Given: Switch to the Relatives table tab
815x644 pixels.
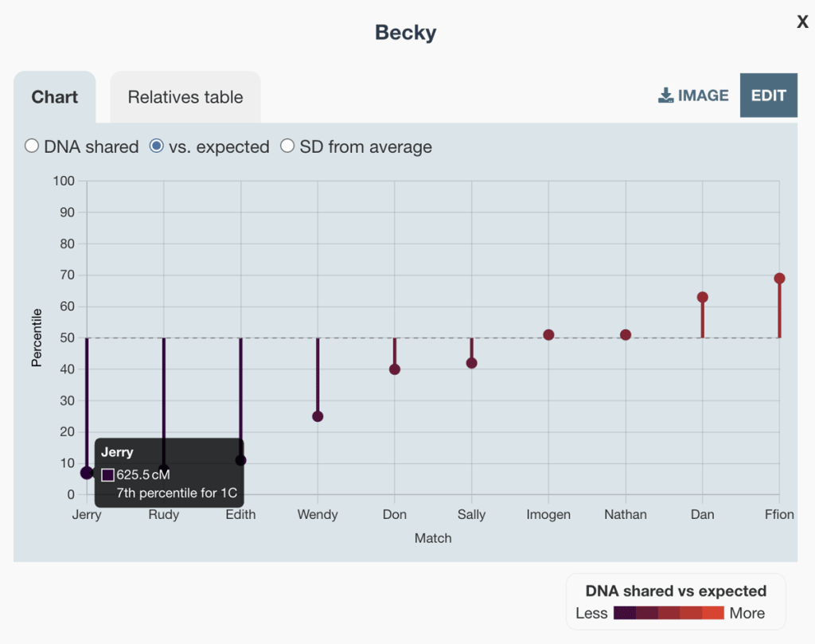Looking at the screenshot, I should tap(185, 96).
